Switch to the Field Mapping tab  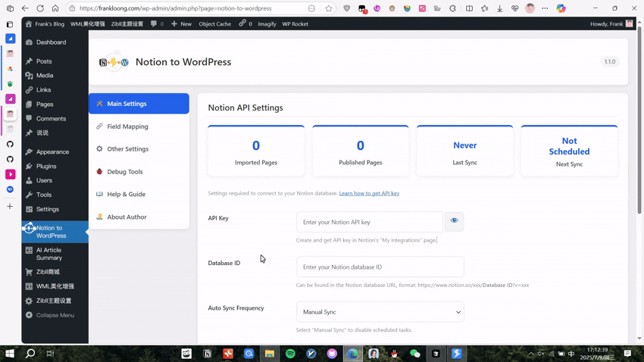pyautogui.click(x=139, y=126)
